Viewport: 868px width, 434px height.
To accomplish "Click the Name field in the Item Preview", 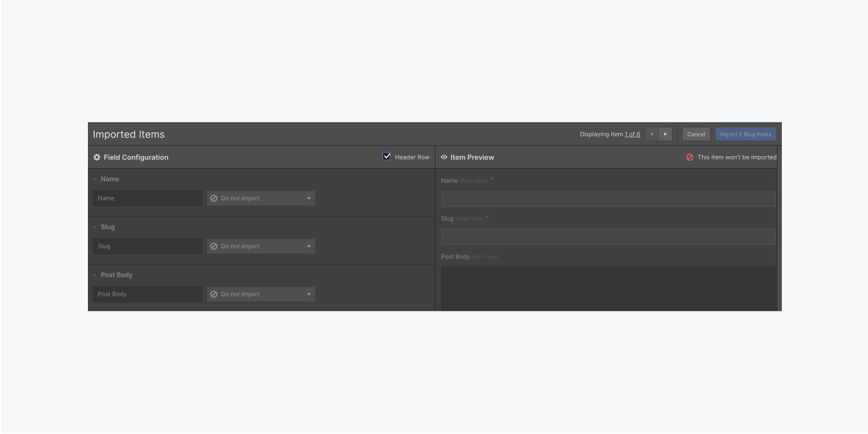I will click(608, 198).
